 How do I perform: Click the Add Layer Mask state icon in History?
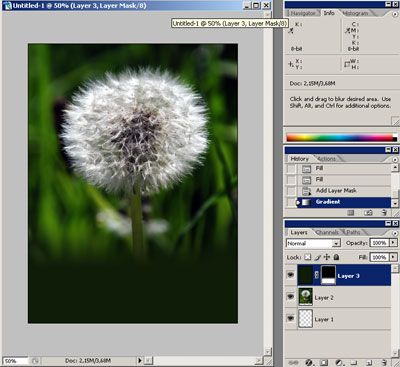306,191
